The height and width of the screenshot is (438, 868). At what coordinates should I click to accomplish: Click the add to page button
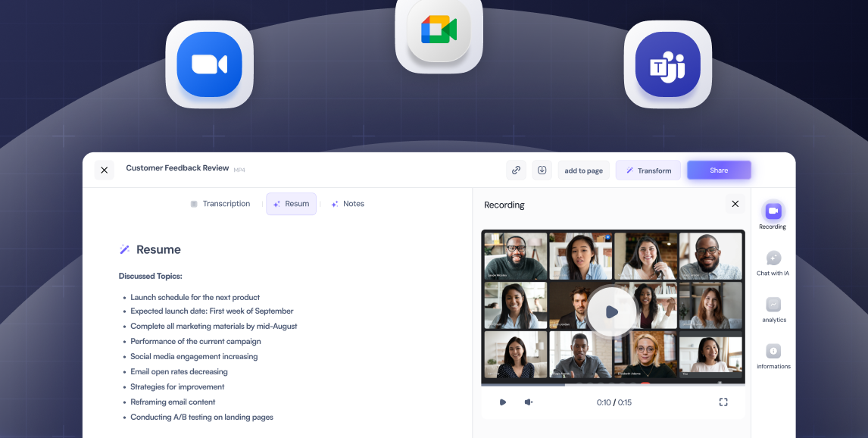pyautogui.click(x=583, y=171)
